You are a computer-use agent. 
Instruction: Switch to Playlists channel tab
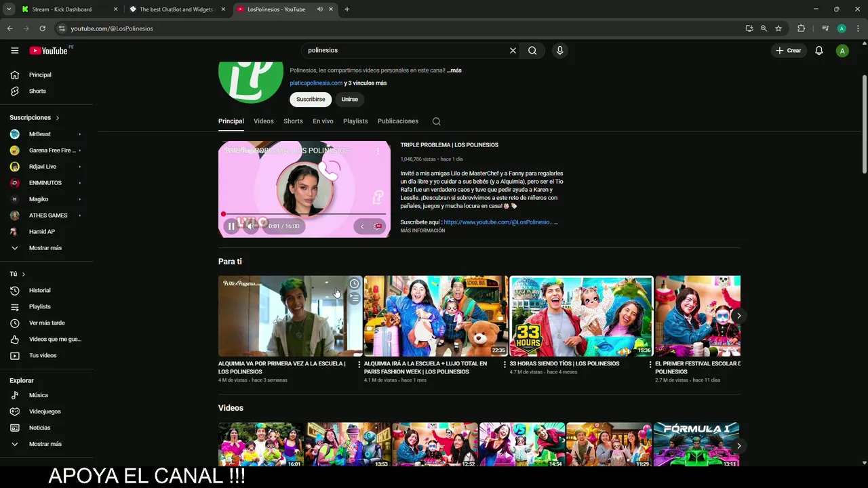[x=355, y=121]
